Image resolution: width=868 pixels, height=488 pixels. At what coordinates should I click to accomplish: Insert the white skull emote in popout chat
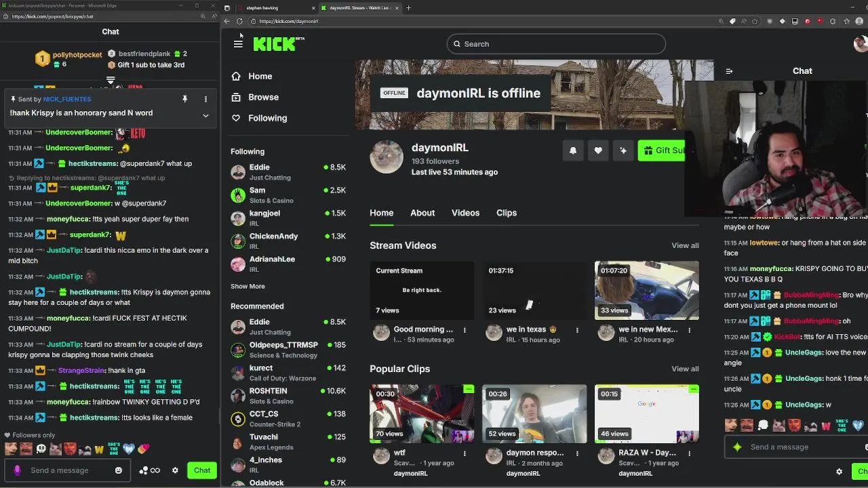coord(41,449)
